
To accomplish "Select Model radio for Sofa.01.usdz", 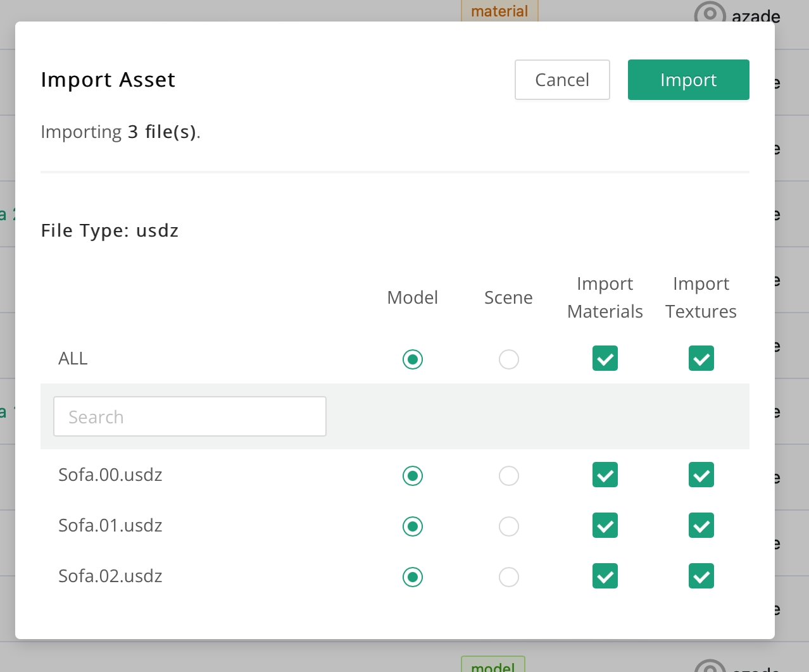I will (x=413, y=526).
